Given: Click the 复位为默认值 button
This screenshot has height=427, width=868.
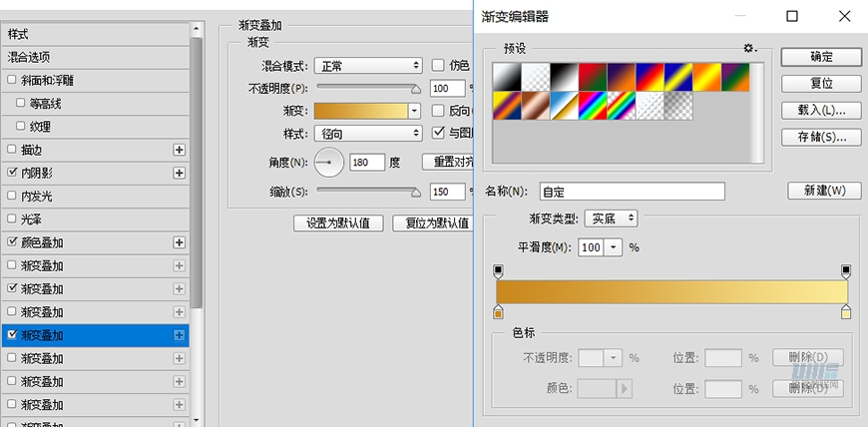Looking at the screenshot, I should coord(433,223).
